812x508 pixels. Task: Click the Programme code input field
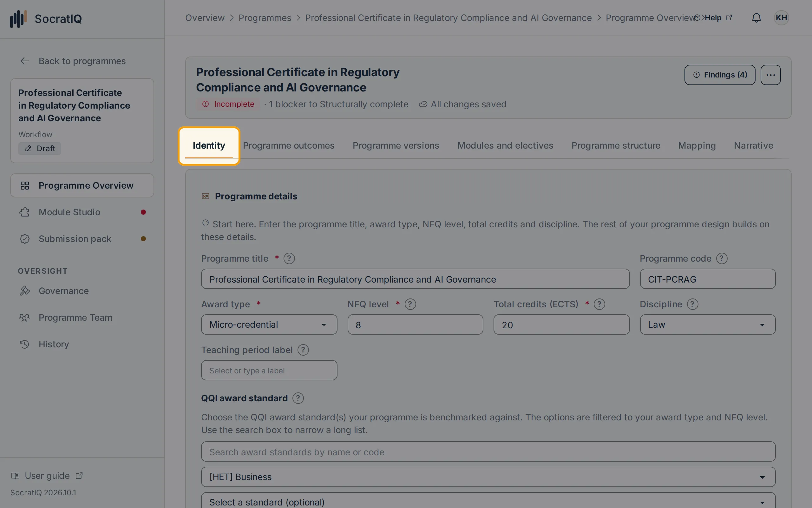(x=708, y=279)
